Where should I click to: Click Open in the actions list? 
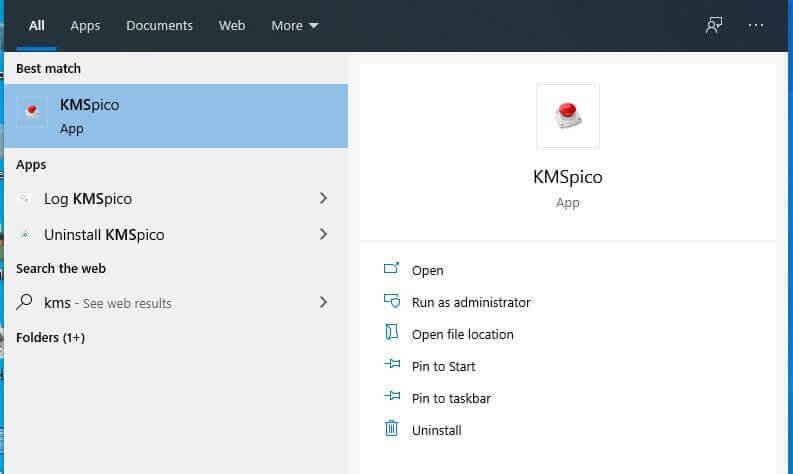[427, 271]
